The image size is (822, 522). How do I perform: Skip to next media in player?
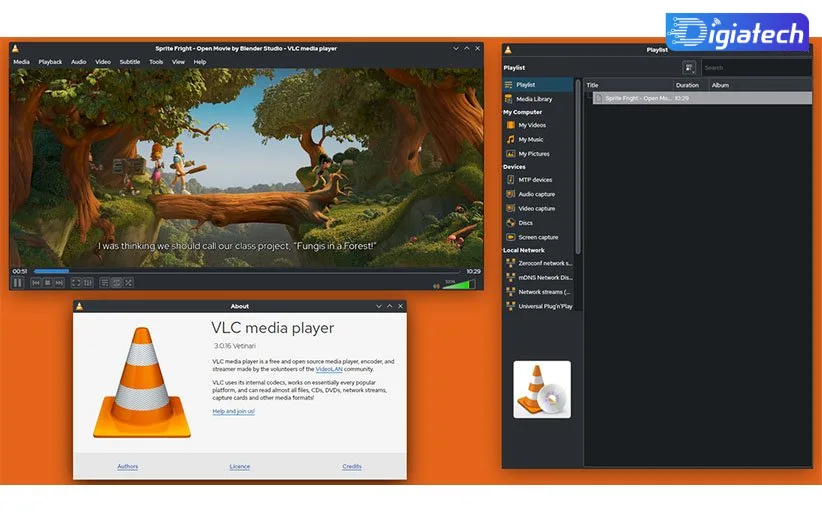click(59, 282)
